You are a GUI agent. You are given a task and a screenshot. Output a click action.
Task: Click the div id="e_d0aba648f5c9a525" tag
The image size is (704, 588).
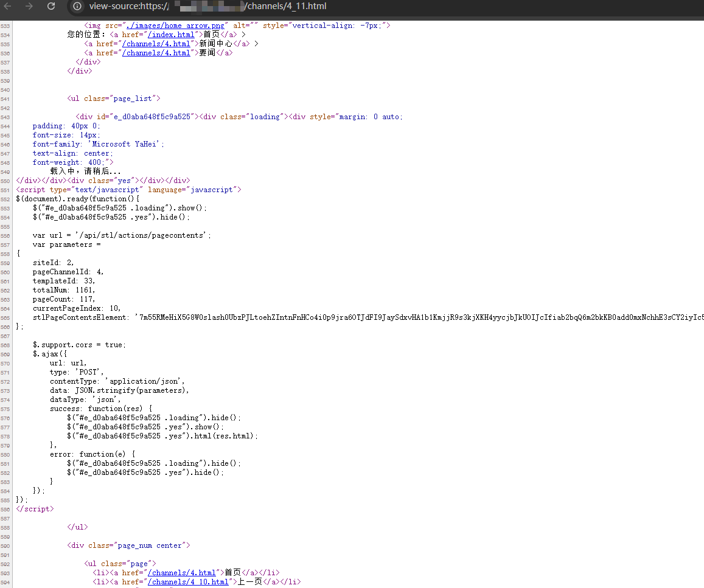(x=137, y=117)
